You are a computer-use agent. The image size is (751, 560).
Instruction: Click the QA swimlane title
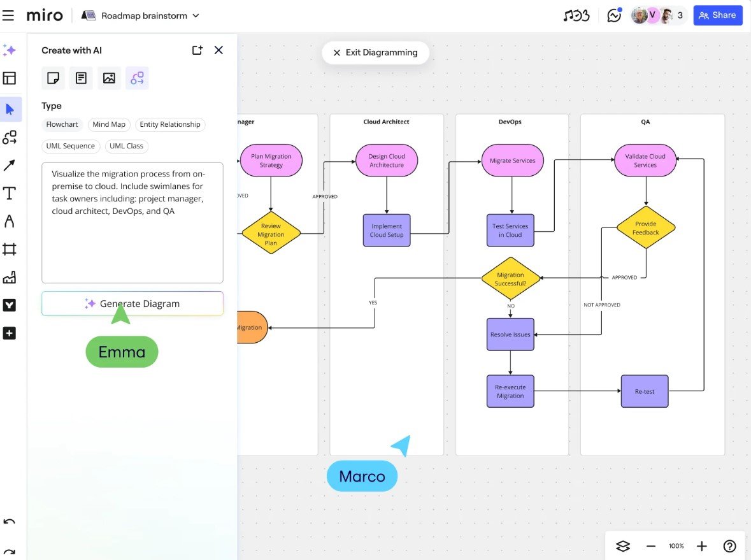click(x=646, y=122)
